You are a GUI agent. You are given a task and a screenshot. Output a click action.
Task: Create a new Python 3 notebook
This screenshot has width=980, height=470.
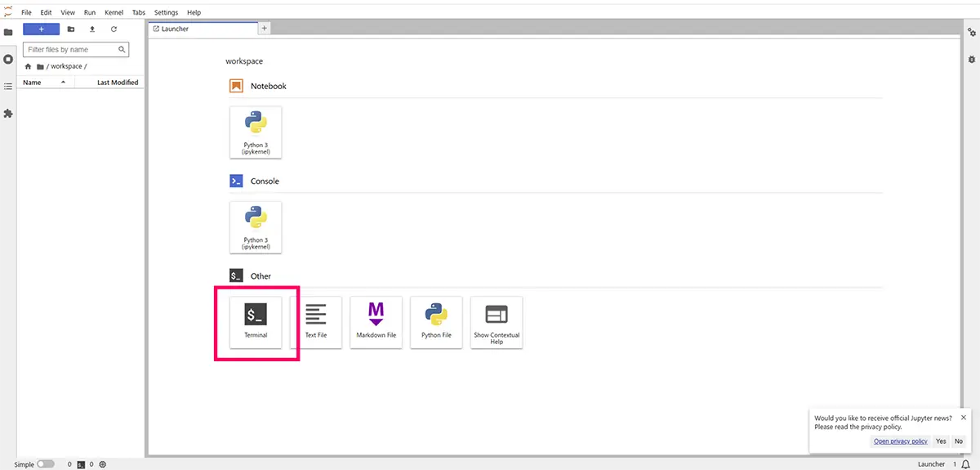click(x=256, y=132)
